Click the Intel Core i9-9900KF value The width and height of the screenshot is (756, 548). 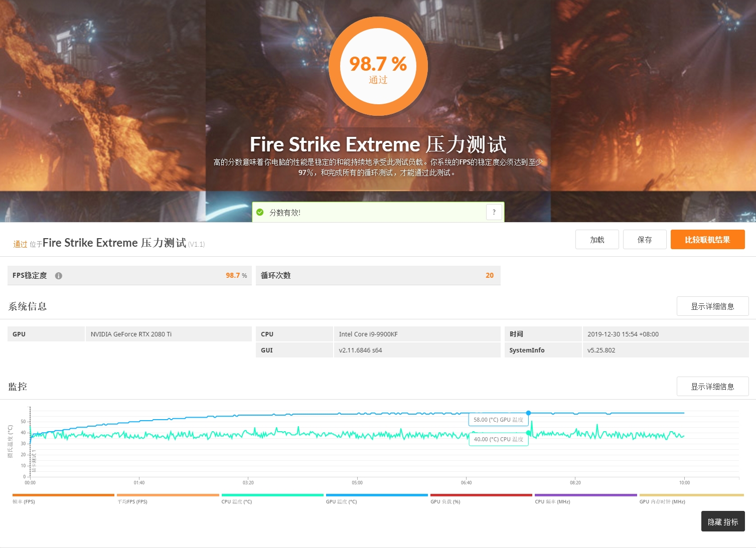point(368,334)
